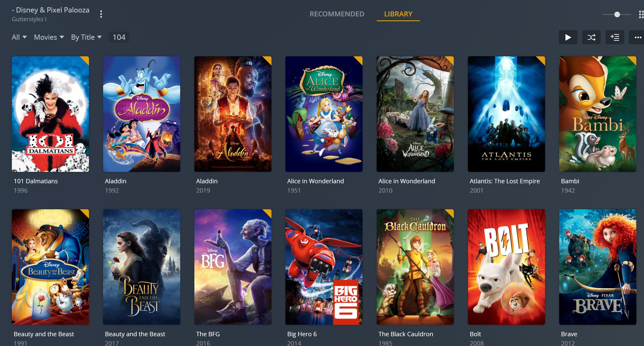Click the Atlantis: The Lost Empire title text
Viewport: 644px width, 346px height.
coord(505,181)
